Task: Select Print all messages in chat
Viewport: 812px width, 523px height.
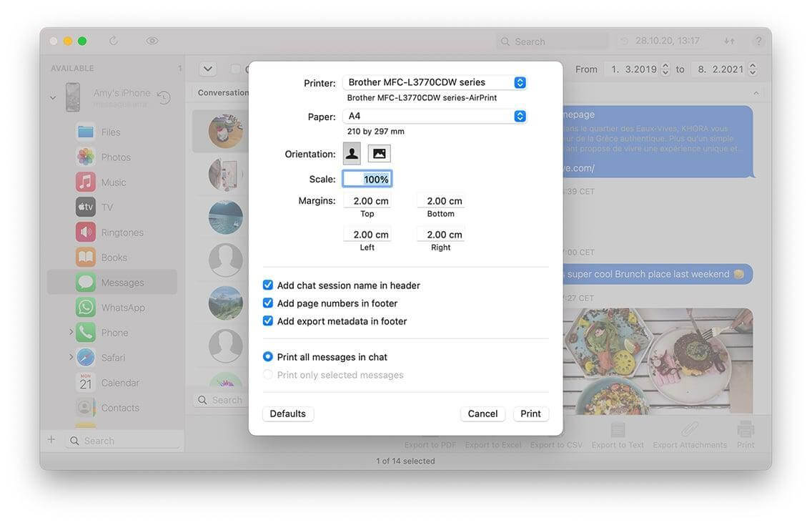Action: point(267,356)
